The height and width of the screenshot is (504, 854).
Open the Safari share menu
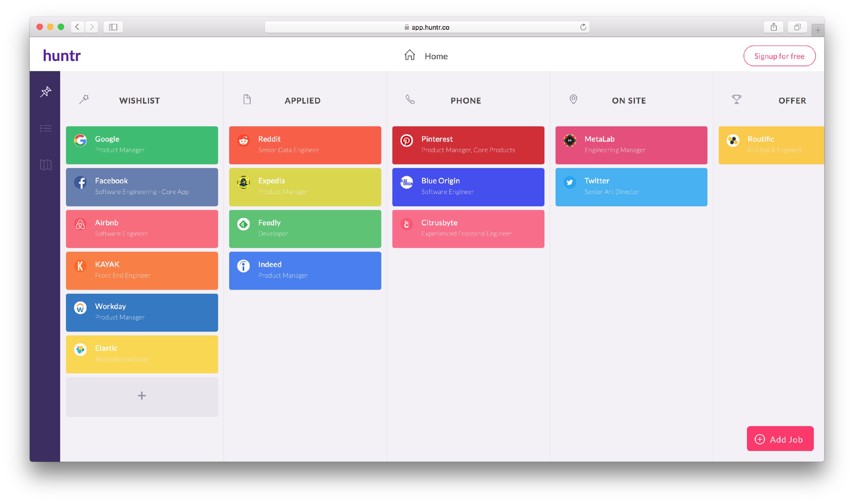(774, 27)
